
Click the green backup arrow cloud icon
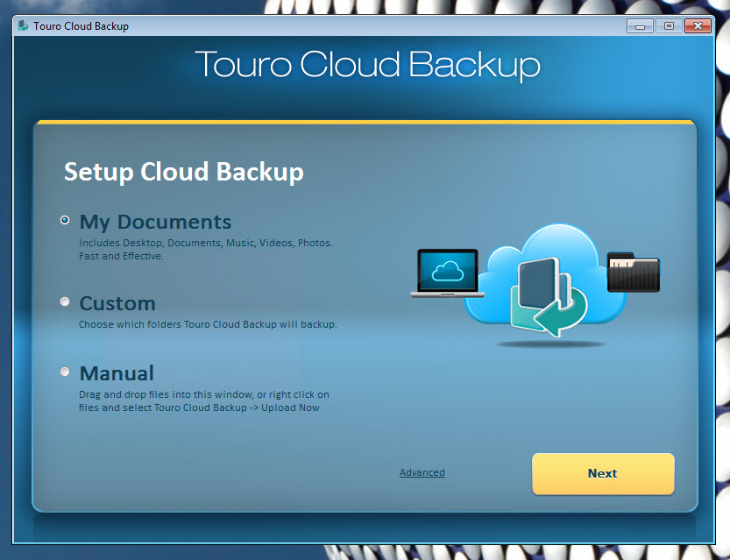[x=549, y=296]
